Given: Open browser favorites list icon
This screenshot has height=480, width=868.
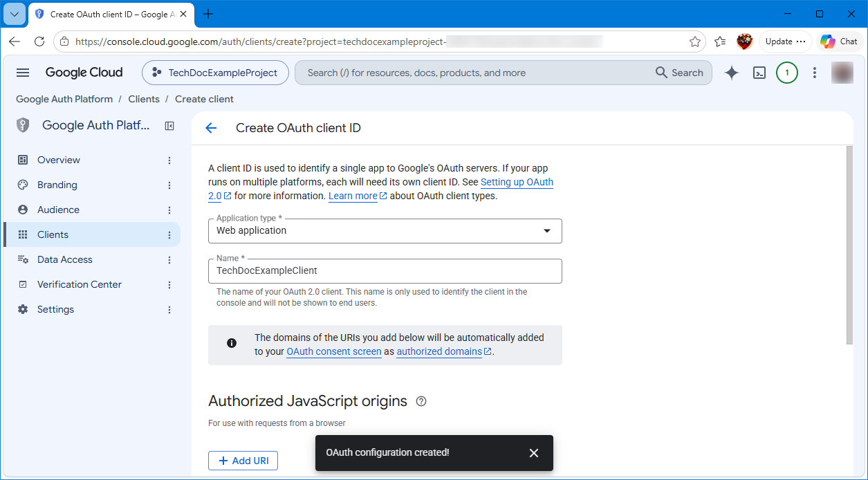Looking at the screenshot, I should pos(720,41).
